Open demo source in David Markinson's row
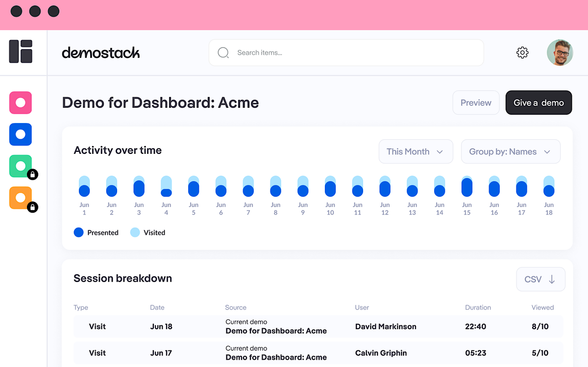The image size is (588, 367). [276, 331]
